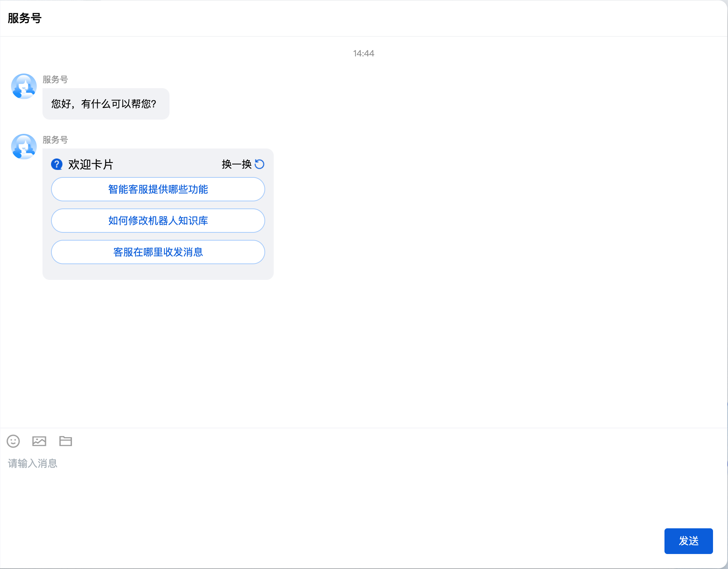
Task: Click the file attachment folder icon
Action: (x=66, y=441)
